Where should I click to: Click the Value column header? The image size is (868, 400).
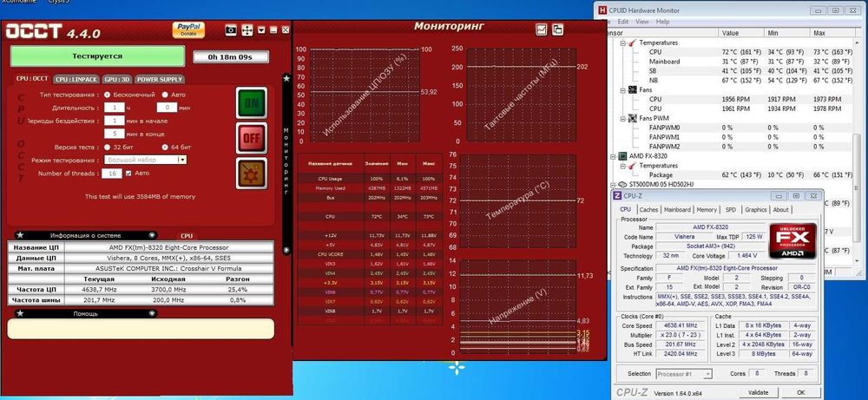click(x=742, y=33)
